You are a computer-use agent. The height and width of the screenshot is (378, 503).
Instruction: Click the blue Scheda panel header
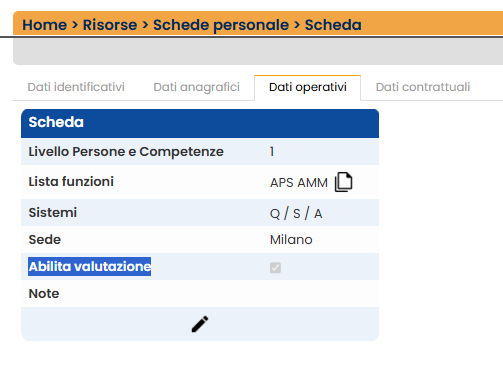pyautogui.click(x=200, y=123)
